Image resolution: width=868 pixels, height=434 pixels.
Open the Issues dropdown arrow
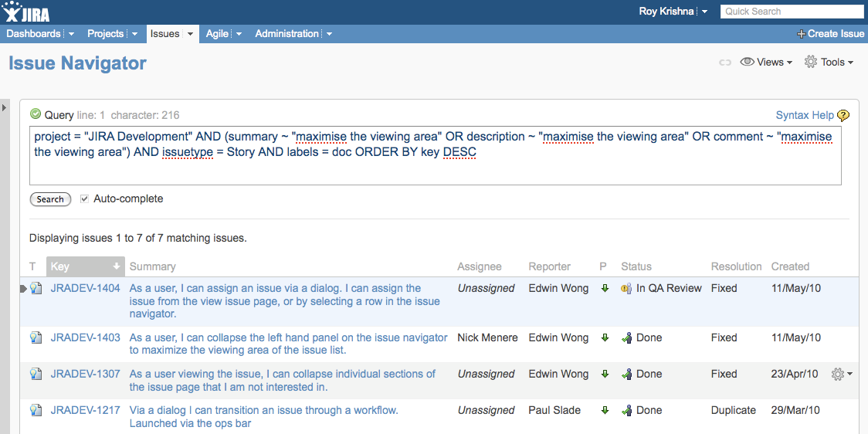190,34
